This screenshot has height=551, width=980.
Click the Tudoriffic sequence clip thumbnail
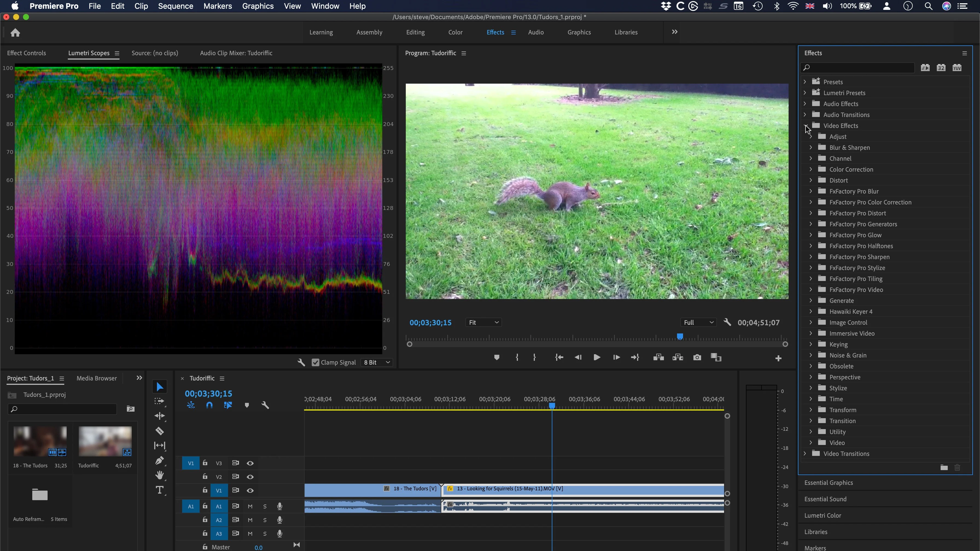[x=104, y=441]
